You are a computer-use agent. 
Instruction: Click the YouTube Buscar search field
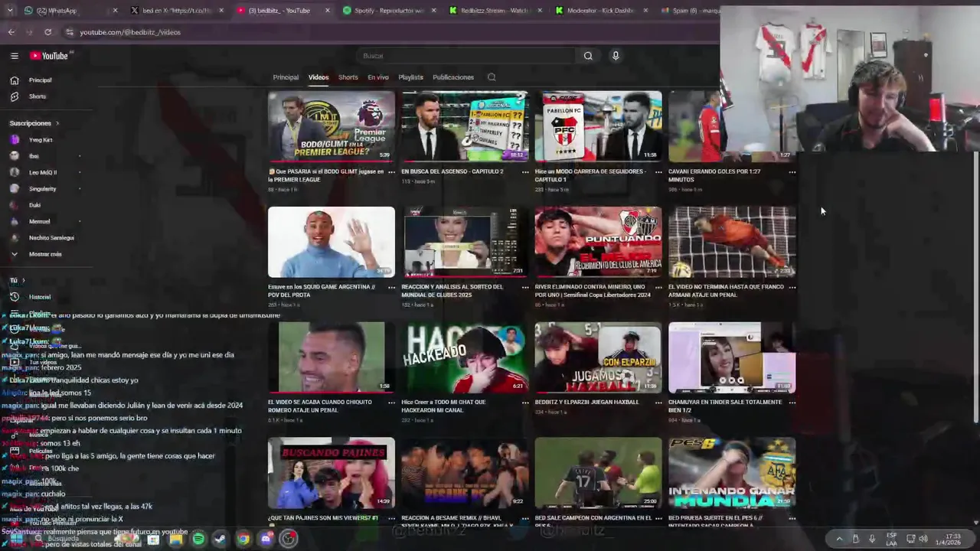467,56
